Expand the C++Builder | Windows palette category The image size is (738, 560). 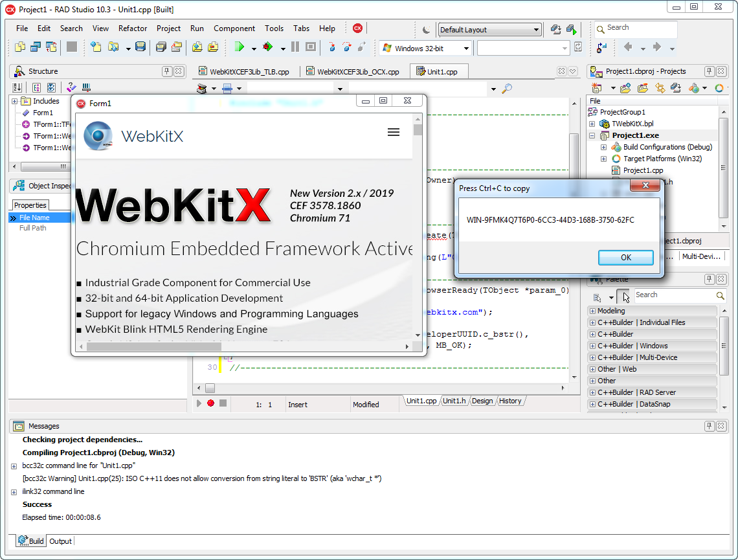point(592,346)
